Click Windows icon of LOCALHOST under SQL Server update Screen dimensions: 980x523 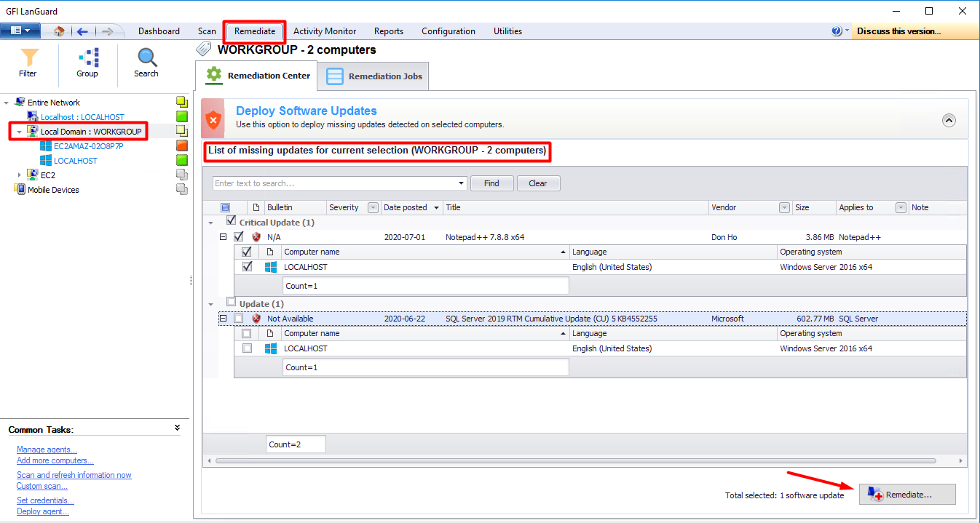pyautogui.click(x=271, y=348)
